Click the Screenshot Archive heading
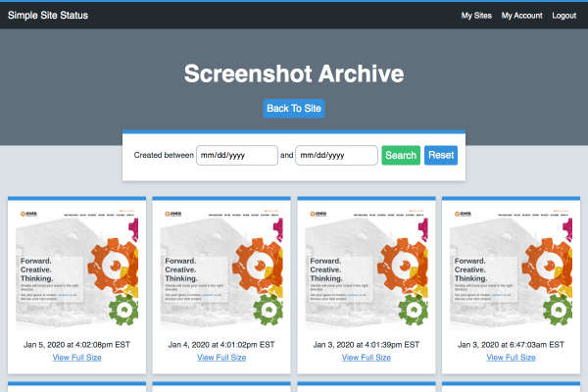 pyautogui.click(x=294, y=73)
